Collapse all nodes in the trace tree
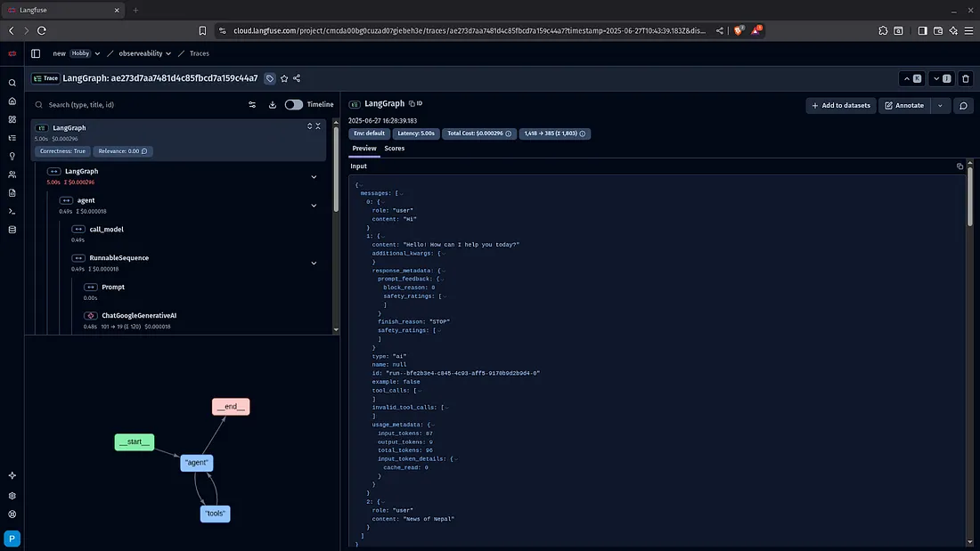The width and height of the screenshot is (980, 551). coord(318,126)
